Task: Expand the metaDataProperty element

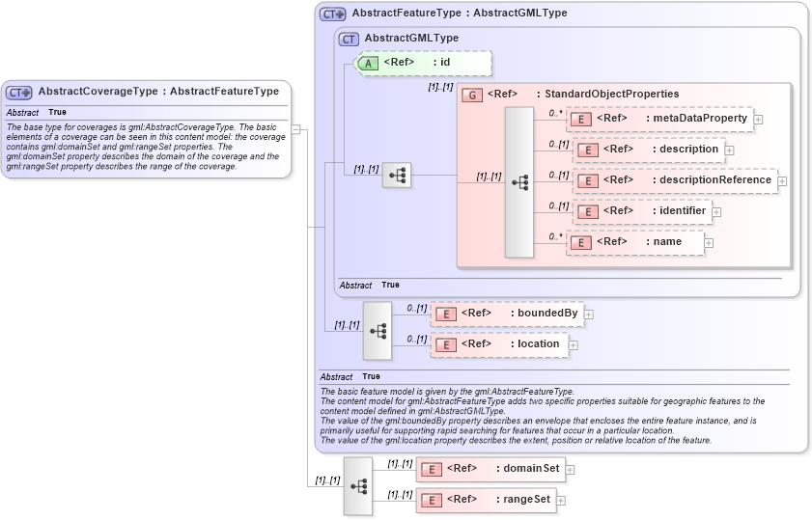Action: click(x=758, y=120)
